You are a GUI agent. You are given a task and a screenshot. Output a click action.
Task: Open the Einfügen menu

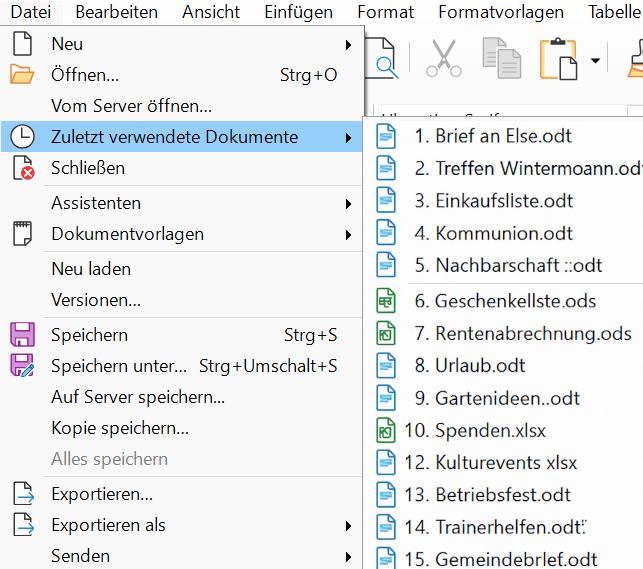298,12
